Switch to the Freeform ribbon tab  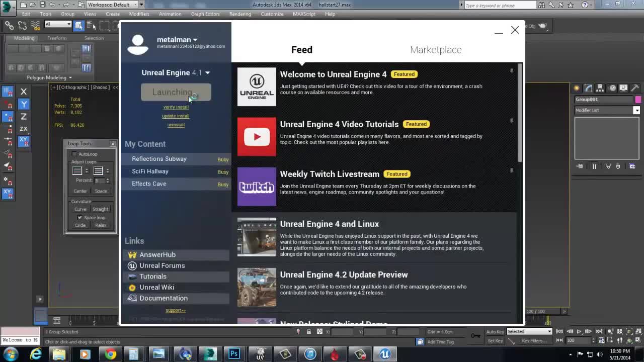(x=57, y=38)
